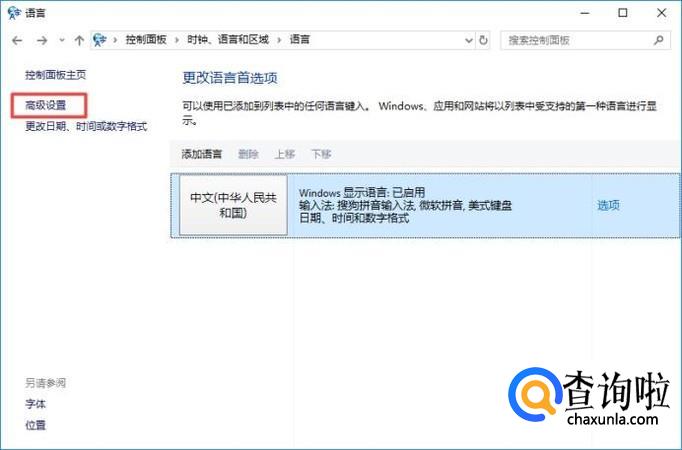Screen dimensions: 682x450
Task: Click the text Windows 显示语言: 已启用
Action: (362, 193)
